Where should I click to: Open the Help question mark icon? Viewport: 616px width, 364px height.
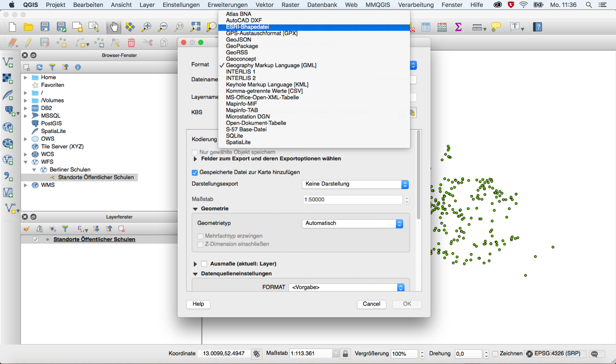538,27
